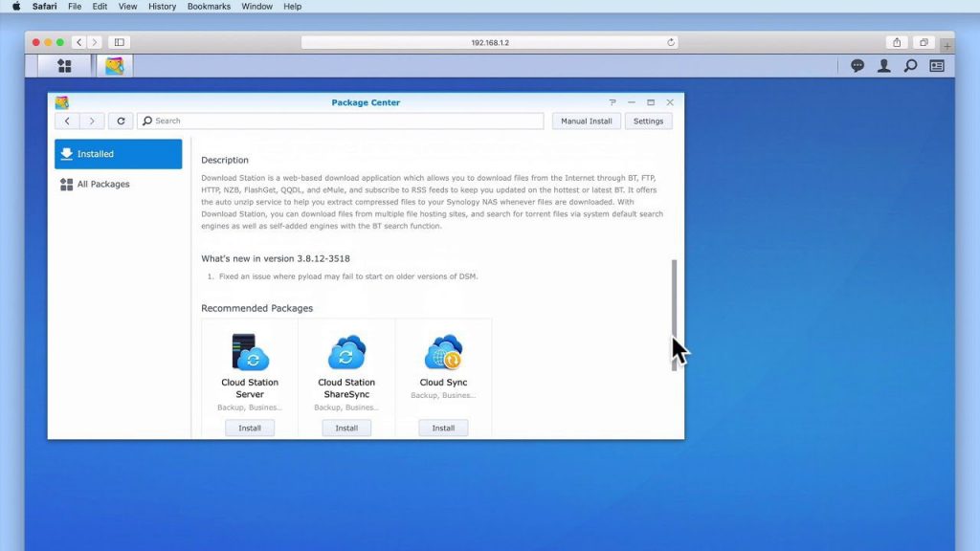The height and width of the screenshot is (551, 980).
Task: Go back in Package Center
Action: click(x=67, y=121)
